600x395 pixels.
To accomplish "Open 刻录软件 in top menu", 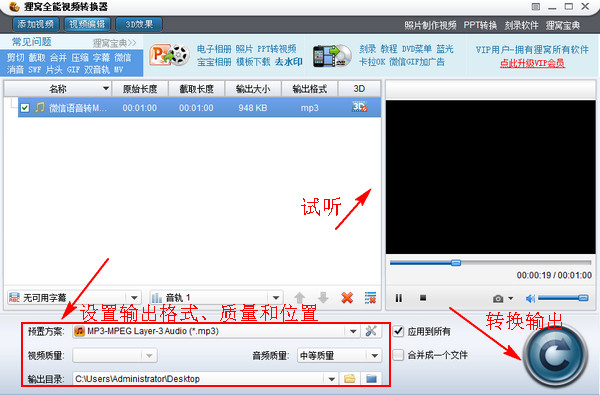I will point(521,25).
